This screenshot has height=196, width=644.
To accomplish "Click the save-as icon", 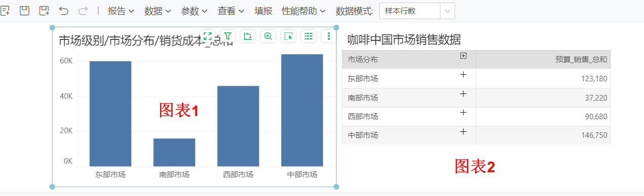I will click(x=44, y=11).
